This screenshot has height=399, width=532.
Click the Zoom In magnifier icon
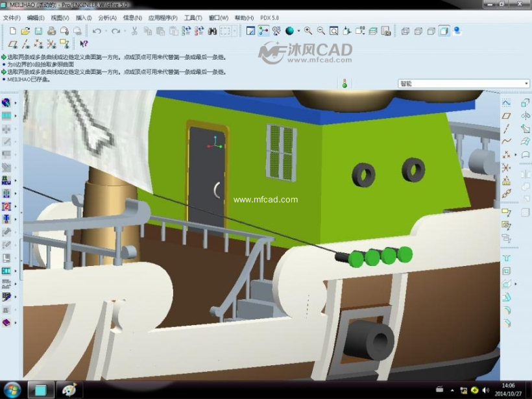[x=308, y=30]
